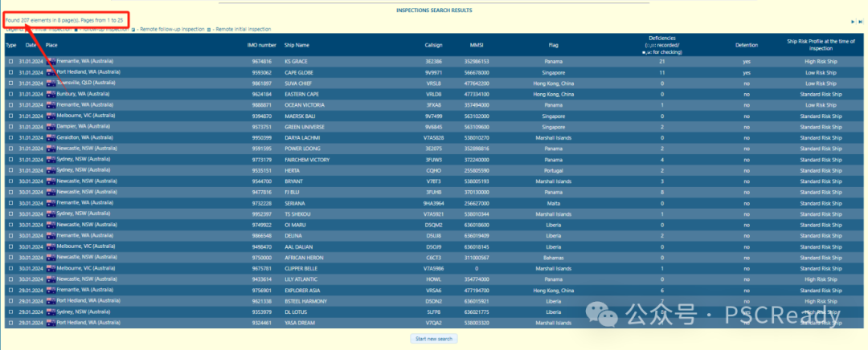868x350 pixels.
Task: Click the inspection type square for AFRICAN HERON
Action: [10, 258]
